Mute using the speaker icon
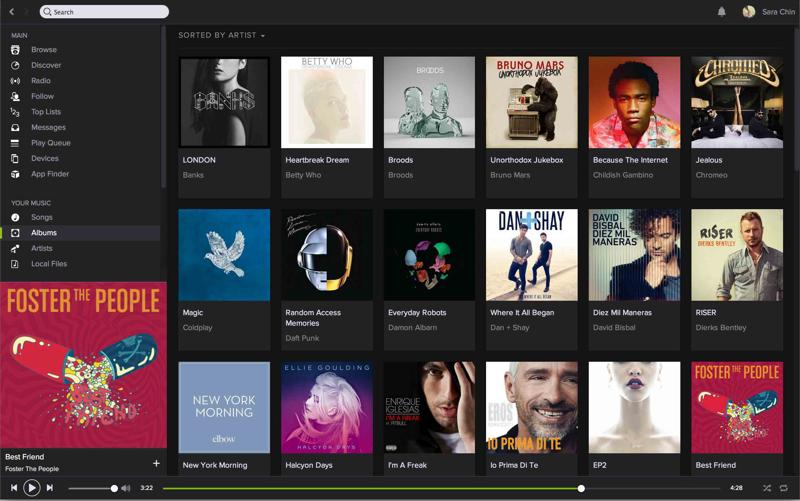Viewport: 800px width, 501px height. (126, 488)
